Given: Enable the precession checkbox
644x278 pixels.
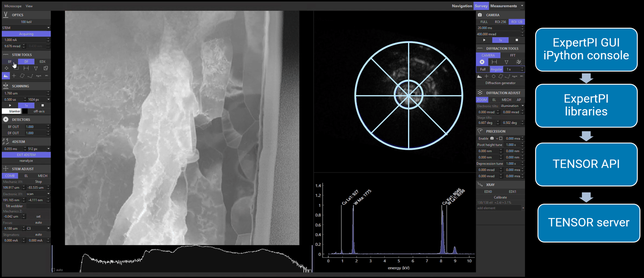Looking at the screenshot, I should (x=501, y=139).
